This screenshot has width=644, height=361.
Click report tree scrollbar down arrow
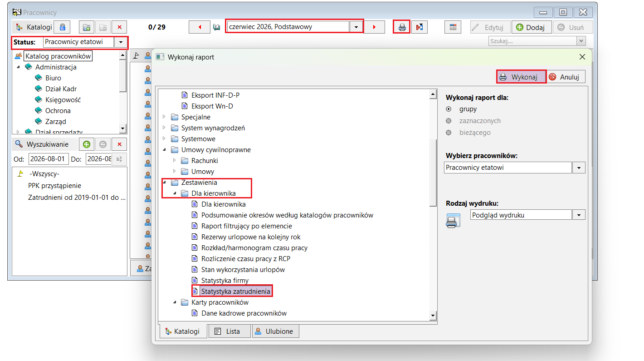[433, 316]
